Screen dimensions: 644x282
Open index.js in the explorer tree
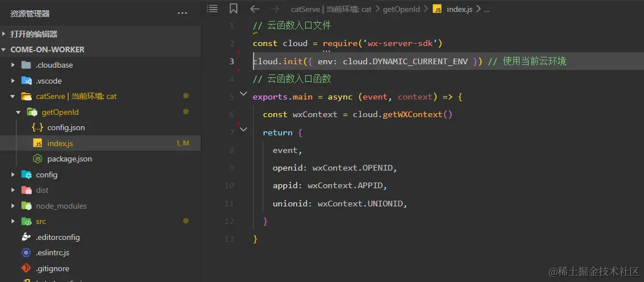(x=60, y=143)
